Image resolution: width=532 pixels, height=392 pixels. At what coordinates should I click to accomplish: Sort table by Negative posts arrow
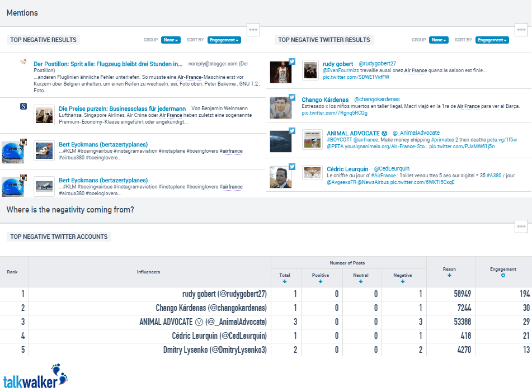coord(402,281)
